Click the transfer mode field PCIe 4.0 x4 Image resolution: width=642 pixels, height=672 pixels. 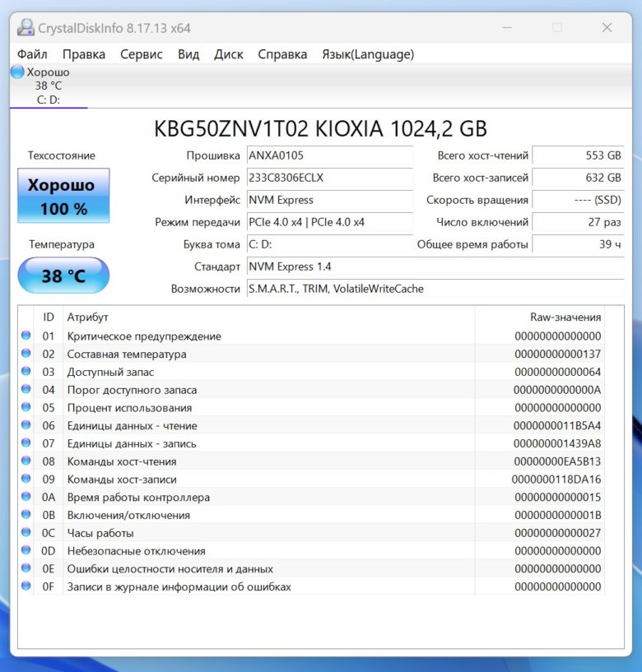coord(329,222)
